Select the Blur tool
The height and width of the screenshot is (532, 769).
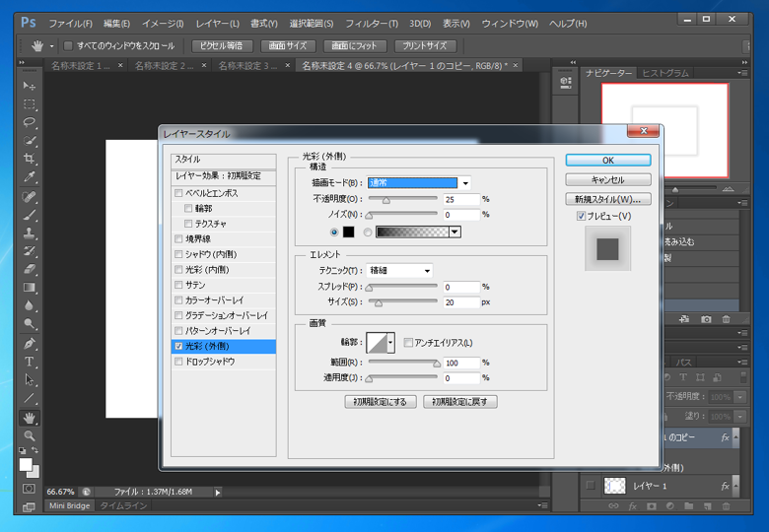click(x=30, y=305)
